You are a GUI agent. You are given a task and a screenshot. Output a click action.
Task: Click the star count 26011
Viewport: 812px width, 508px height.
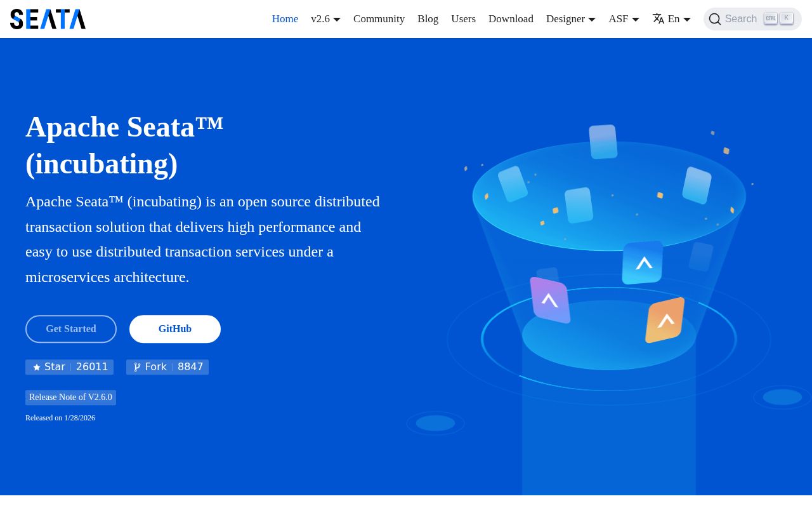(92, 367)
